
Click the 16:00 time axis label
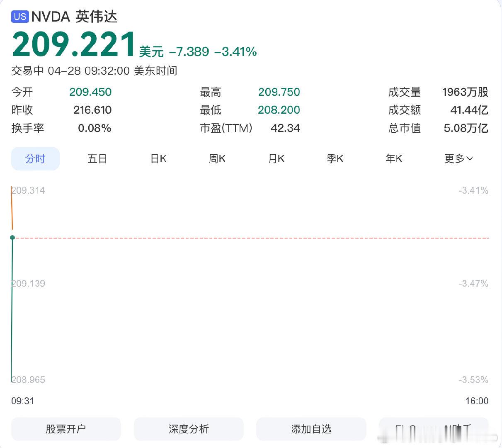tap(477, 401)
